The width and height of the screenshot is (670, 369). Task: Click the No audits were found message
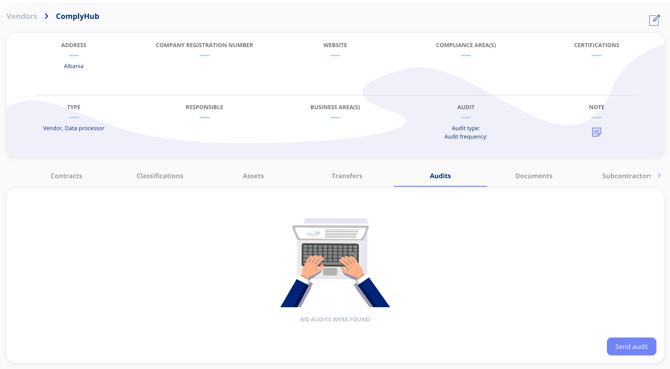click(x=335, y=319)
